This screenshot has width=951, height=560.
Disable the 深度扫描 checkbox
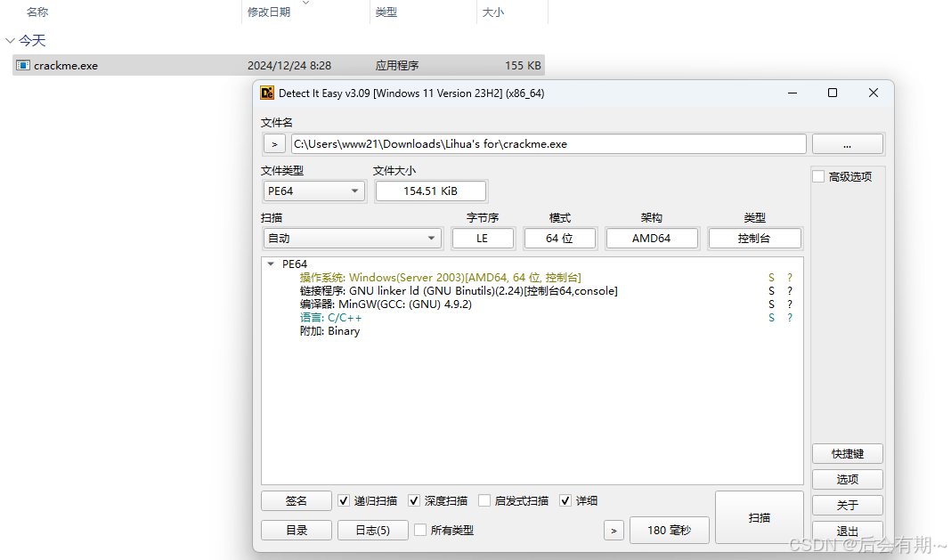[x=413, y=500]
